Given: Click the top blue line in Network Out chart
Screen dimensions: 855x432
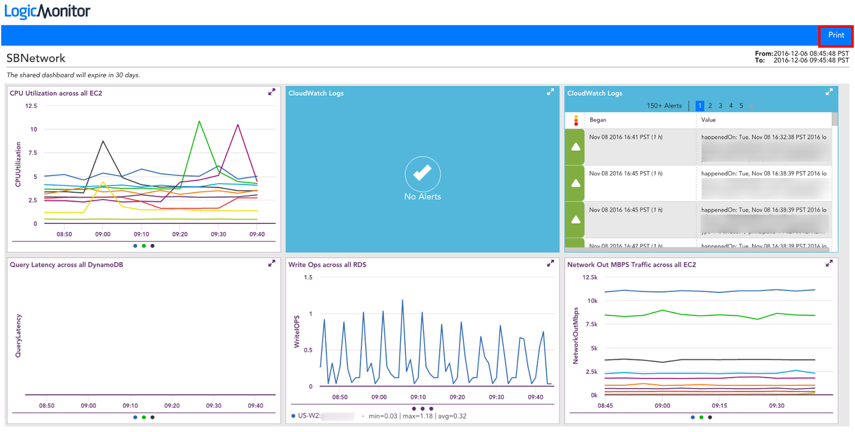Looking at the screenshot, I should [710, 291].
